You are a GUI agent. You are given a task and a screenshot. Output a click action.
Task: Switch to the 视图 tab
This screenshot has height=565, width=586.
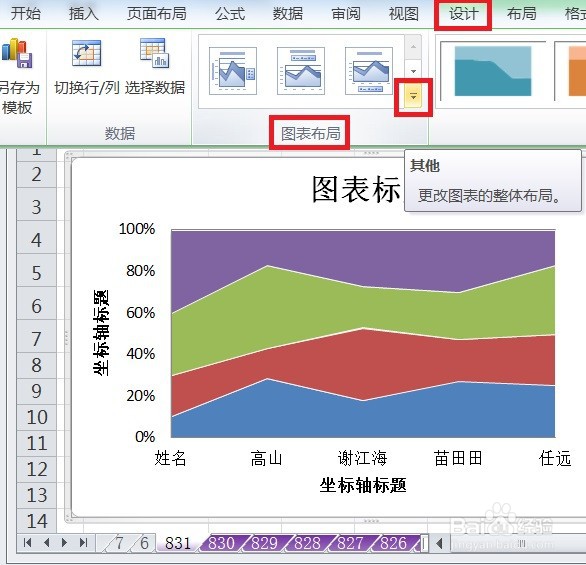tap(404, 14)
